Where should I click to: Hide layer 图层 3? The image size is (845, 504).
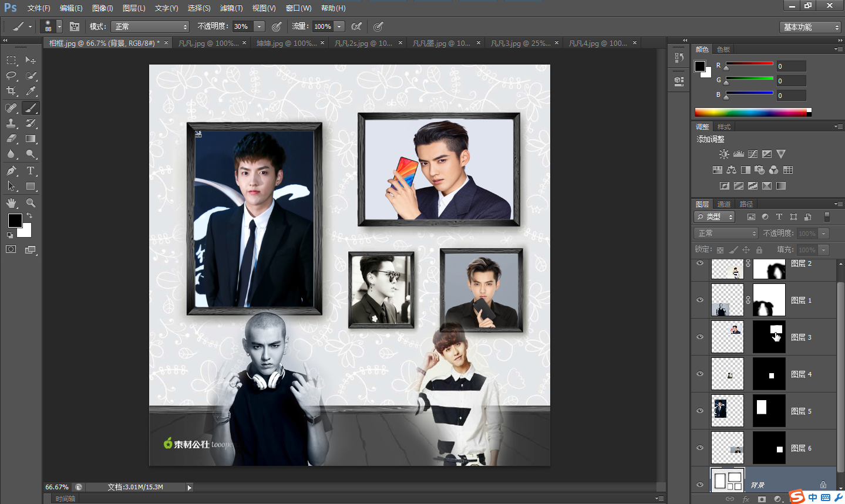(x=700, y=337)
